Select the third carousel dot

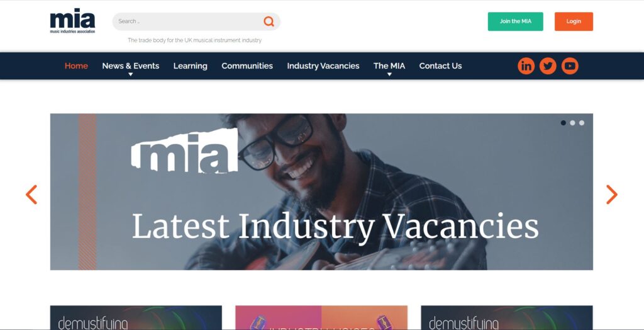582,123
